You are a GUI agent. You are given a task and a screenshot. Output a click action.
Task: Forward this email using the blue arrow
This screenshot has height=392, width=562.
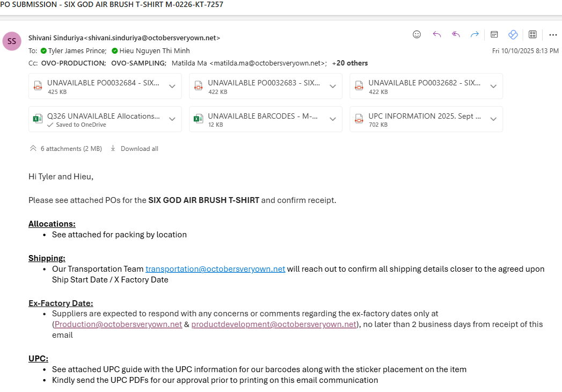(x=475, y=34)
